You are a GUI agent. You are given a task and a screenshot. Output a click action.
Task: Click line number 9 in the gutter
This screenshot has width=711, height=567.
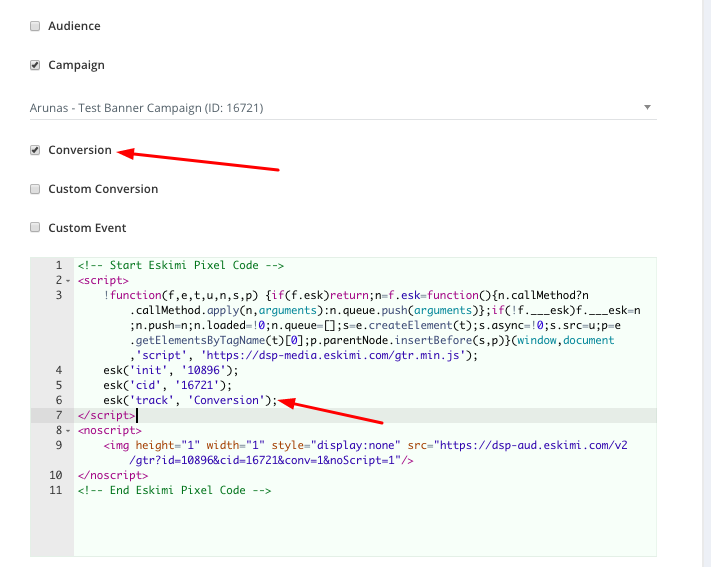tap(58, 445)
